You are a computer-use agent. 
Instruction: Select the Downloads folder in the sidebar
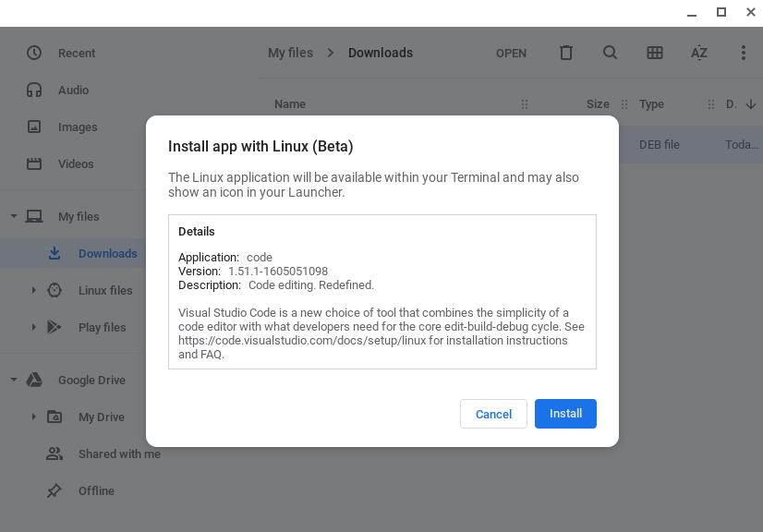[106, 252]
